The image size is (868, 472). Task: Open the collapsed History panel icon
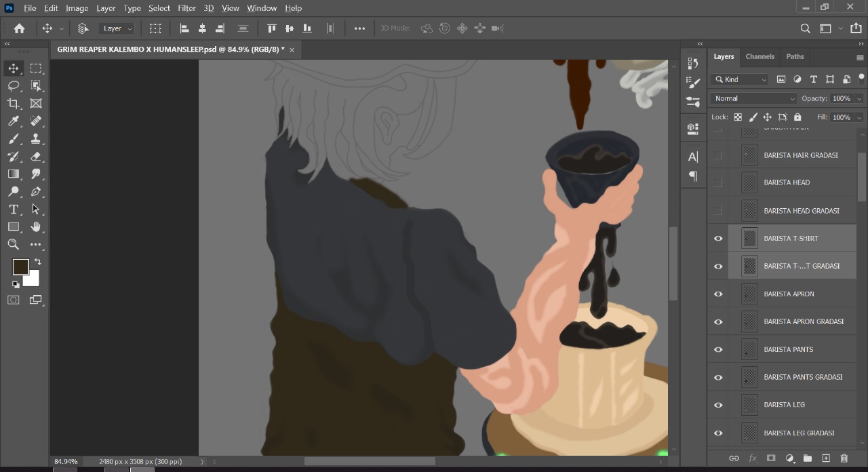coord(693,63)
